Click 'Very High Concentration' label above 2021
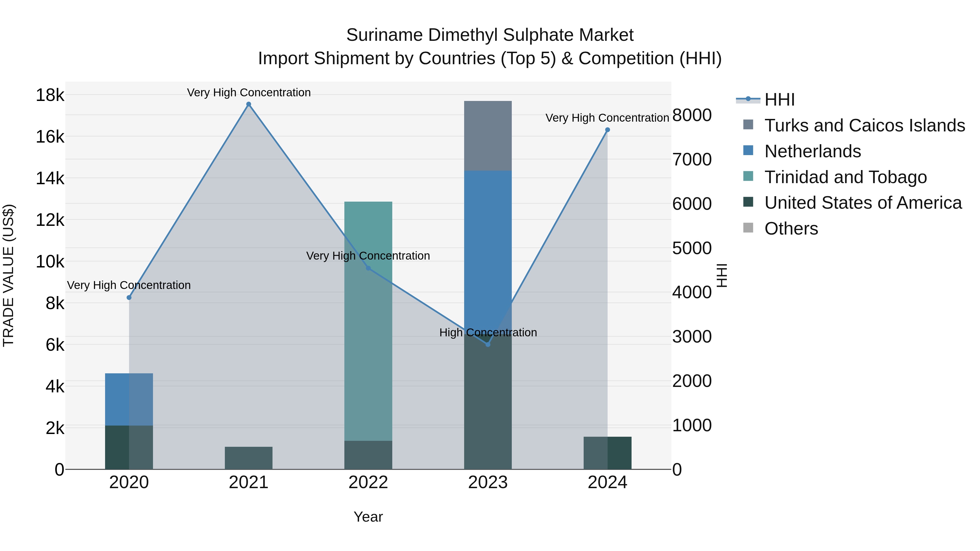 click(x=249, y=93)
